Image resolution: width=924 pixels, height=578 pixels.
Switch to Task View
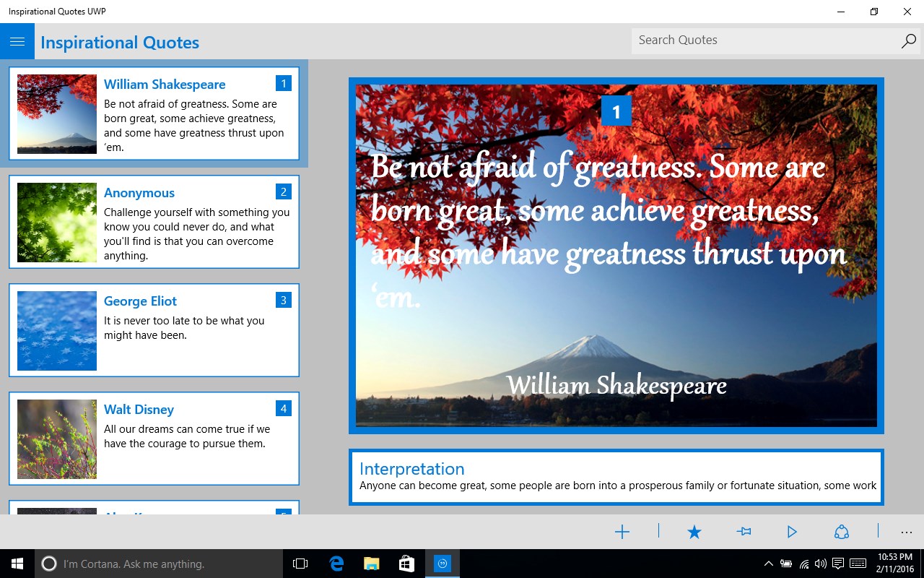pyautogui.click(x=300, y=563)
